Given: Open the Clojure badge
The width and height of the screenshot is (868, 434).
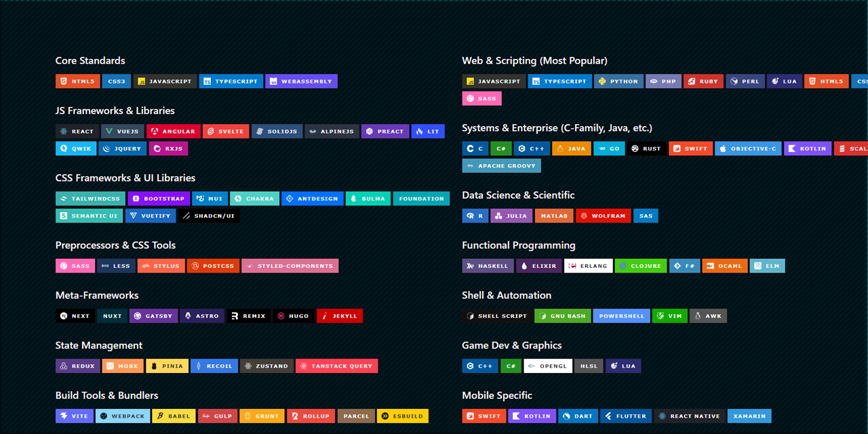Looking at the screenshot, I should point(641,266).
